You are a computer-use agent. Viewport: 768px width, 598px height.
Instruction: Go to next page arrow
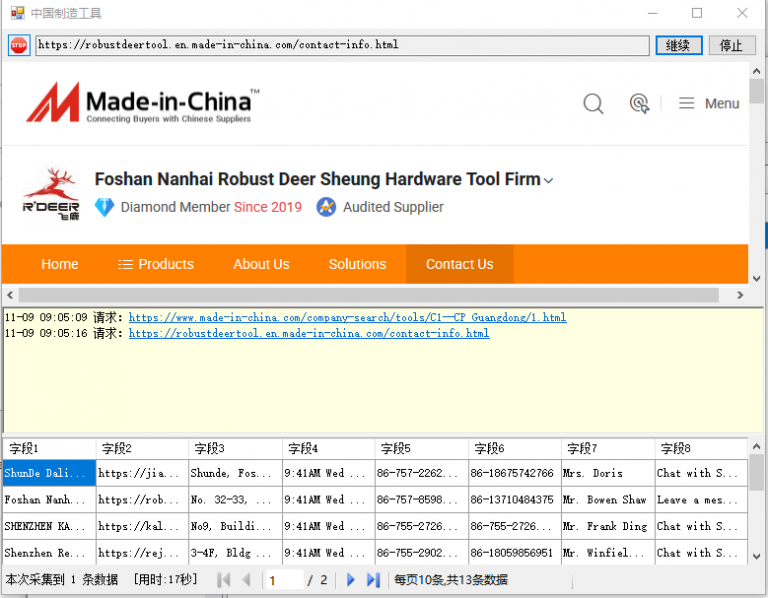pos(350,580)
